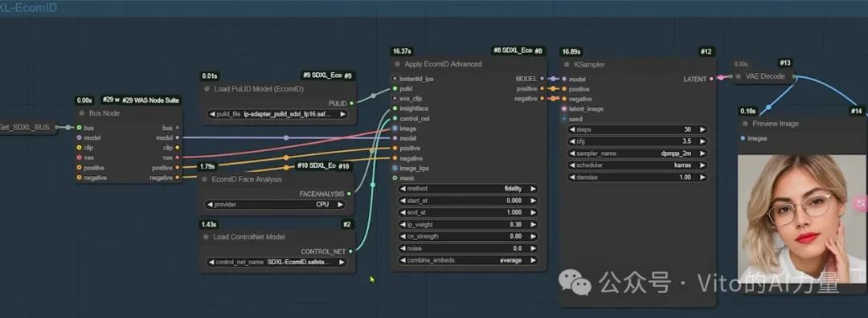The image size is (868, 318).
Task: Click the PULID output socket
Action: click(350, 104)
